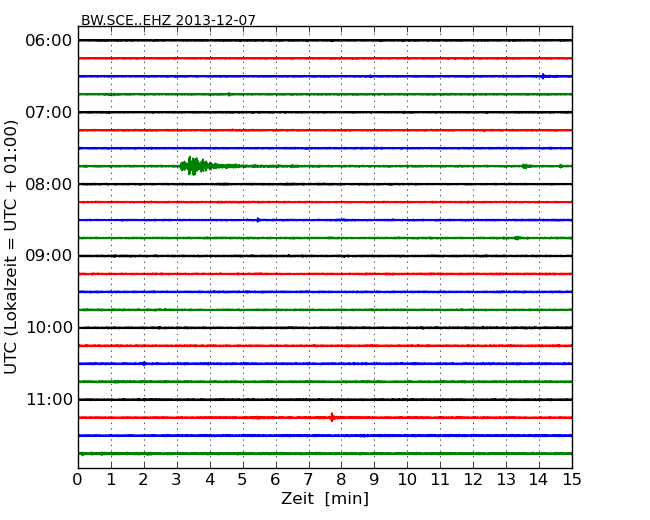
Task: Click the 09:00 y-axis tick label
Action: click(x=49, y=256)
